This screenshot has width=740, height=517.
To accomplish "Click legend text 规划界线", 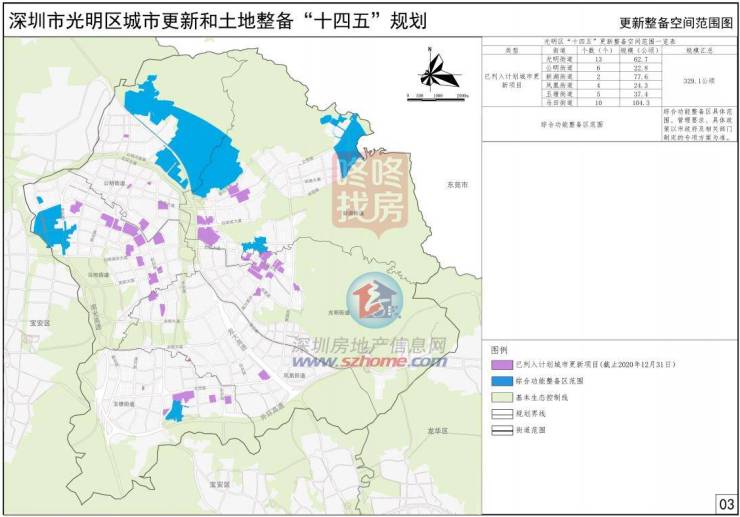I will coord(531,414).
